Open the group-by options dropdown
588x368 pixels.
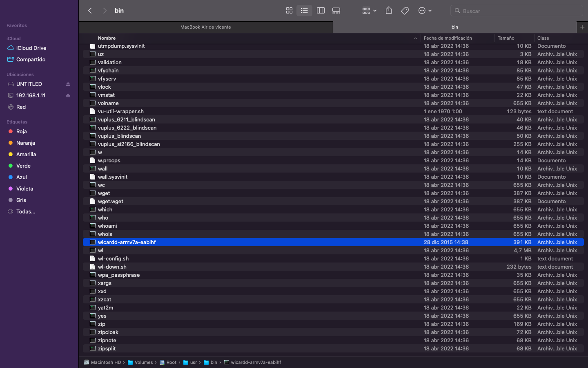369,11
